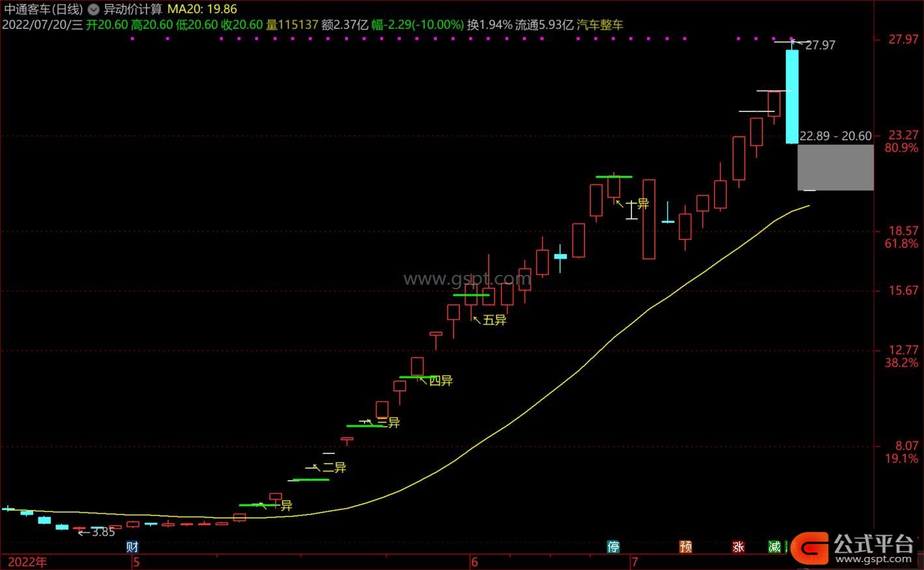Click the 二异 annotation label

[334, 467]
